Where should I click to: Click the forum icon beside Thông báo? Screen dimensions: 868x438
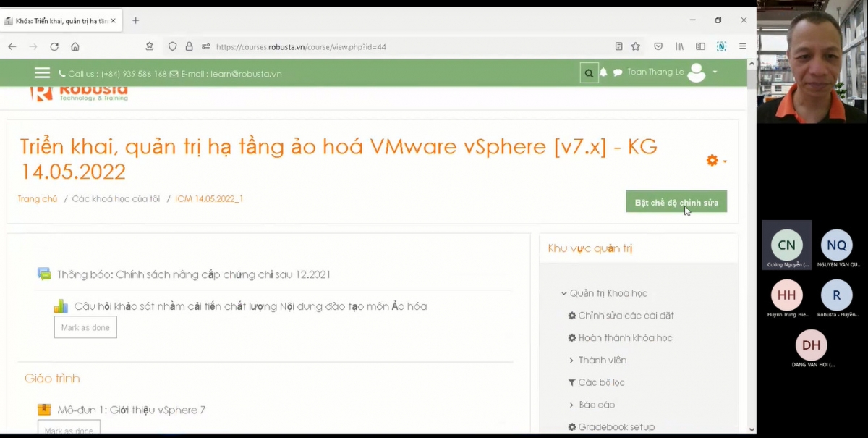coord(45,274)
